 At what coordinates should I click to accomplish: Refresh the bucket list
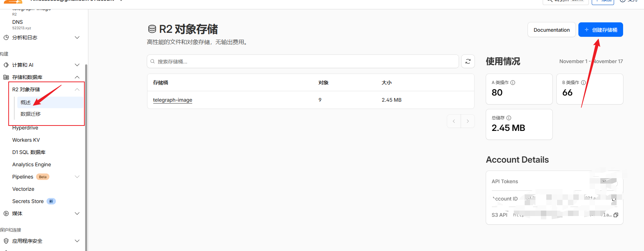(x=468, y=61)
